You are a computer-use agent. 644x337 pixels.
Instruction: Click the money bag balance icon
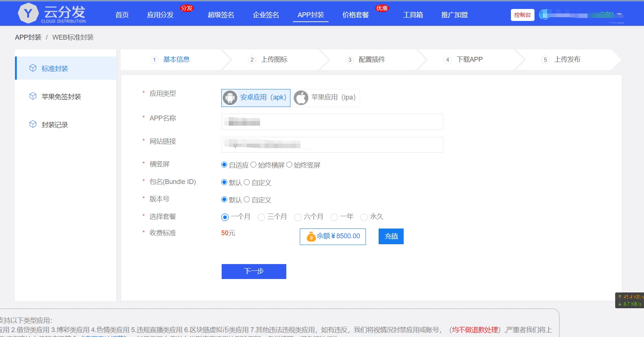coord(311,236)
